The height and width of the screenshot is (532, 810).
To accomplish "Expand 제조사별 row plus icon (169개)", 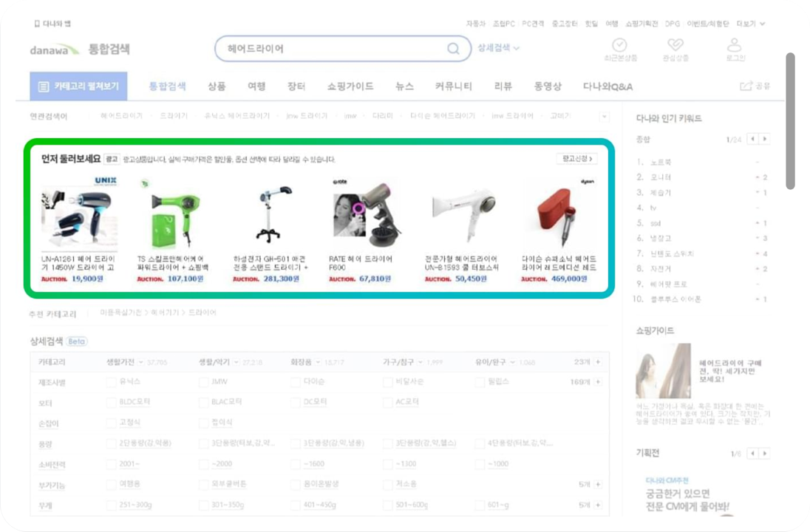I will click(598, 382).
